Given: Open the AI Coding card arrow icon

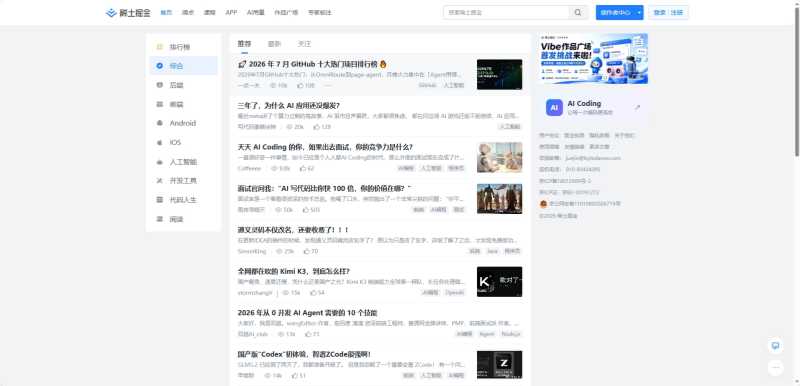Looking at the screenshot, I should coord(637,108).
